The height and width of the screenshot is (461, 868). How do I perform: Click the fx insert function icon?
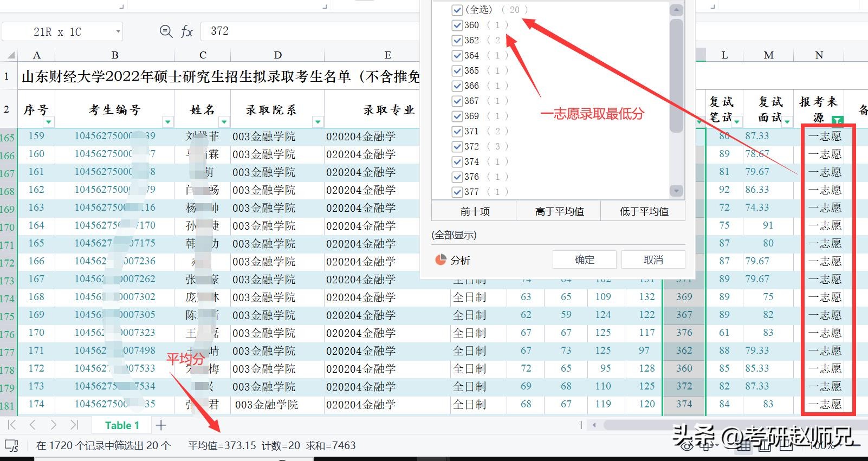pos(187,31)
